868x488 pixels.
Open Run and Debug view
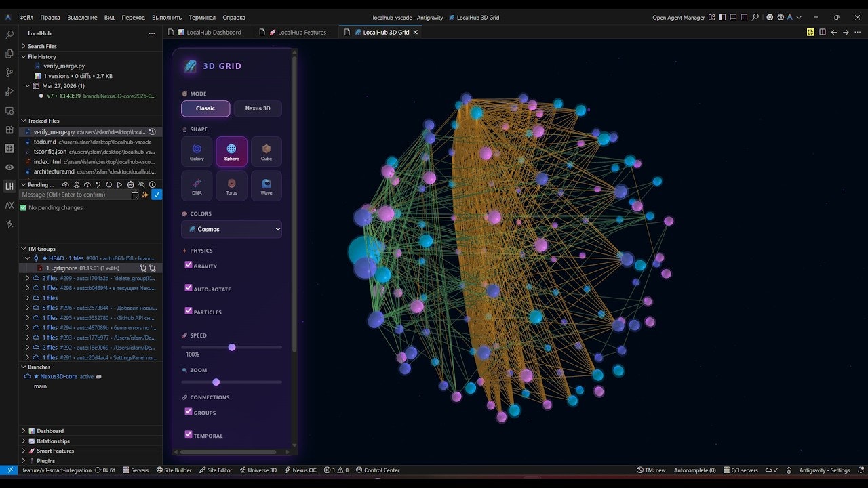9,91
